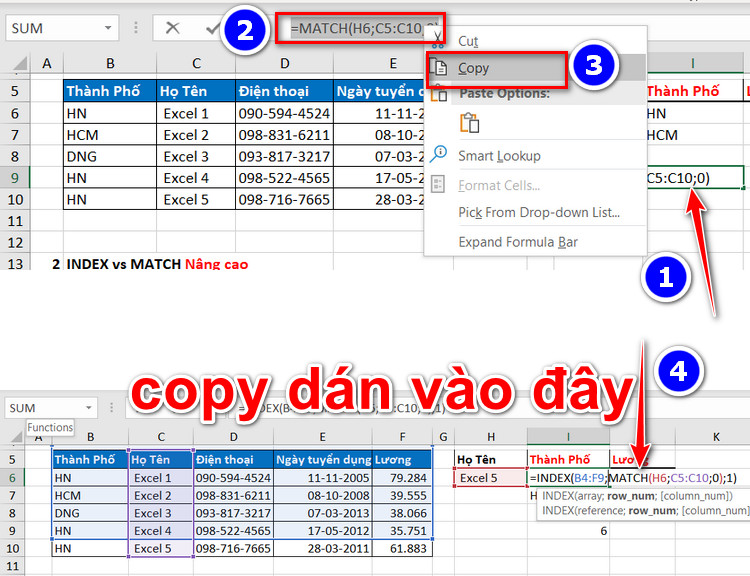The height and width of the screenshot is (576, 750).
Task: Choose Format Cells... from the context menu
Action: coord(499,185)
